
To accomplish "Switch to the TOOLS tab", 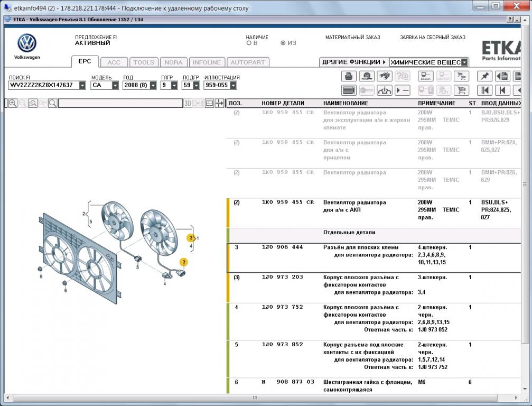I will click(x=144, y=62).
